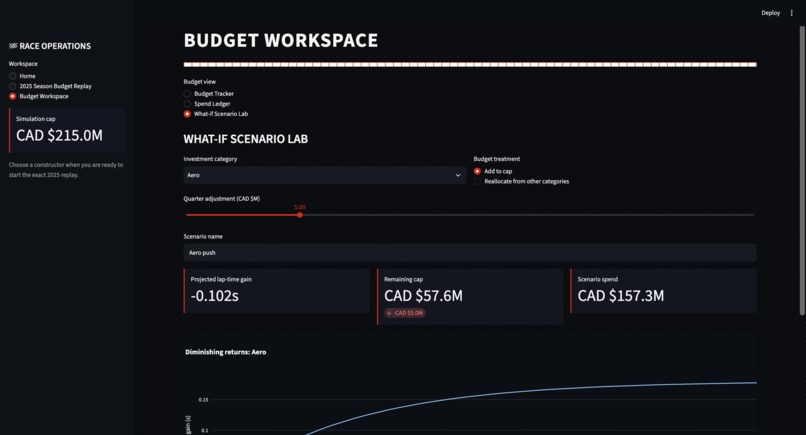The image size is (806, 435).
Task: Click the Projected lap-time gain -0.102s value
Action: pos(214,296)
